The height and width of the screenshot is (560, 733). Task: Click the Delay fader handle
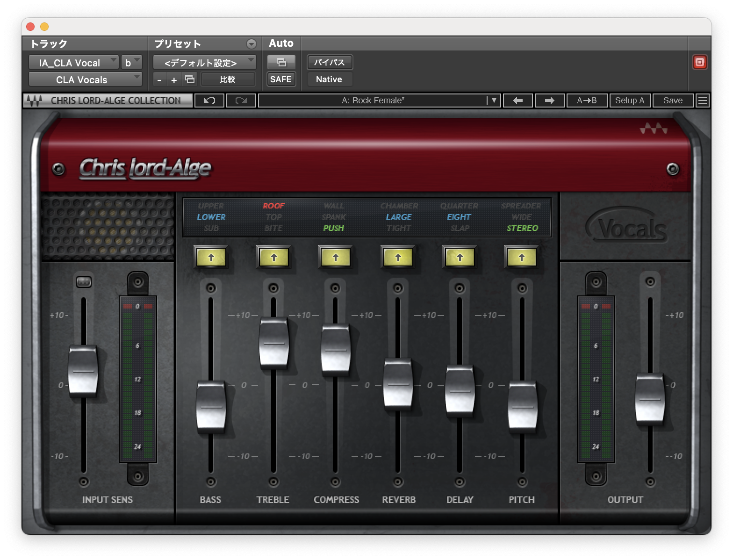tap(460, 391)
